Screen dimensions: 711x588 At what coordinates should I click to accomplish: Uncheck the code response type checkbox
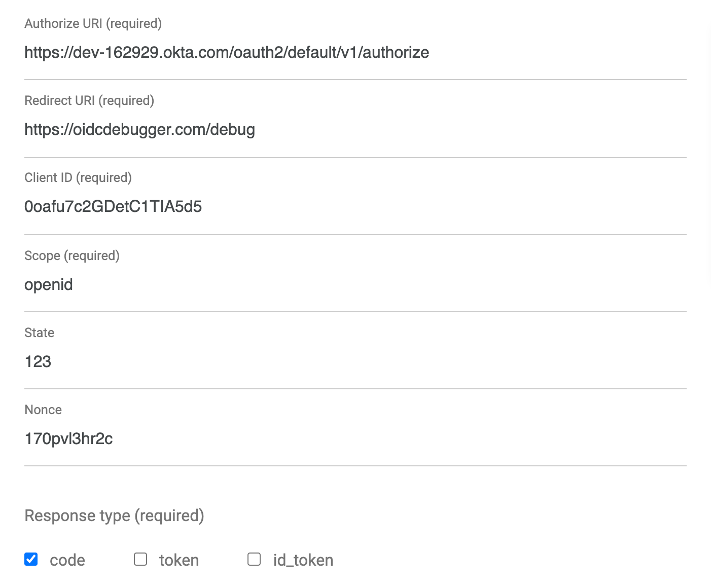point(31,559)
